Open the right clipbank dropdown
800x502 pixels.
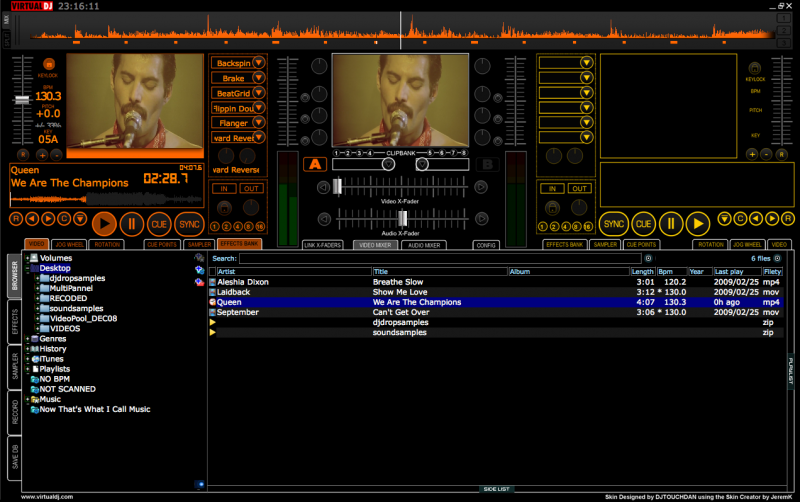[422, 164]
